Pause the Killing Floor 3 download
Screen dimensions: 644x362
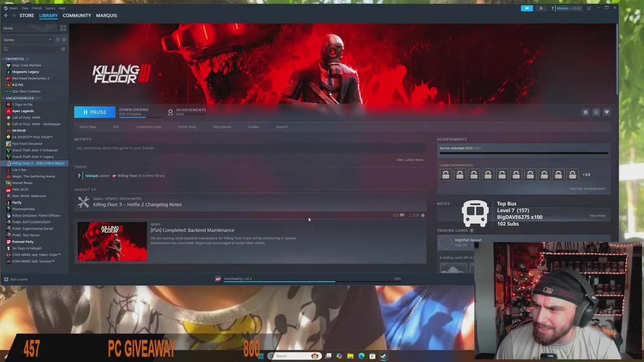(95, 112)
